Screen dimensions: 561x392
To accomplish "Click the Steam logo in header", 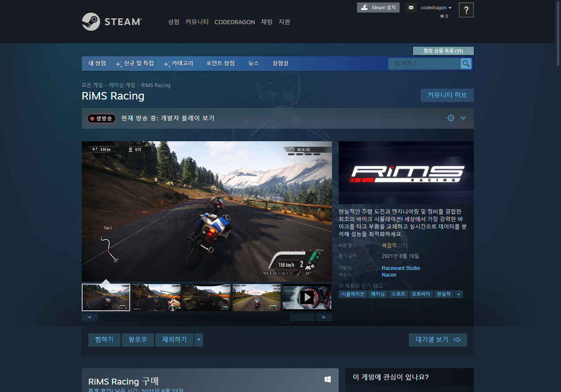I will point(112,22).
